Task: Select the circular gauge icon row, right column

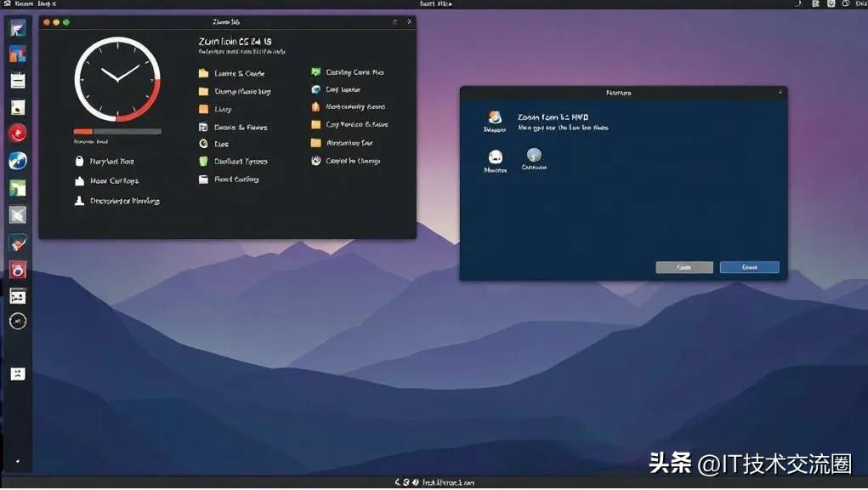Action: coord(345,161)
